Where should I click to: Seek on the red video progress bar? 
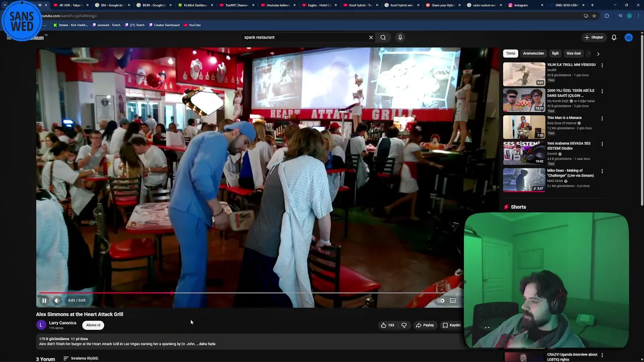[x=250, y=293]
